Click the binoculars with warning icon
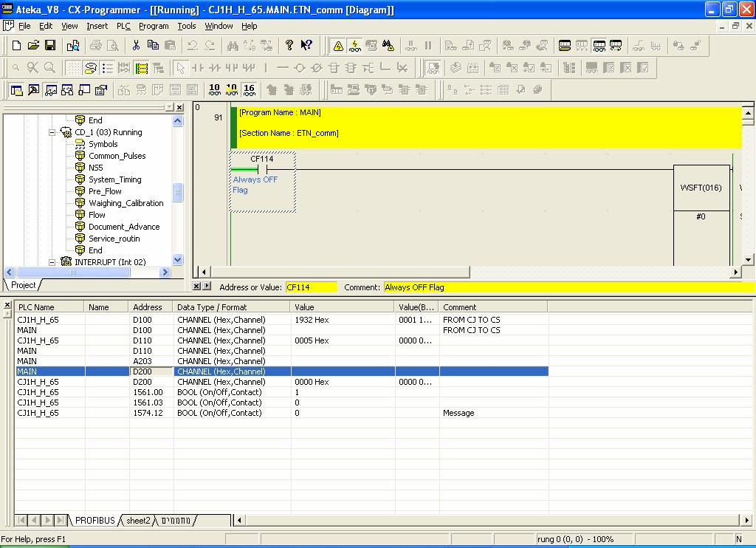756x548 pixels. (388, 46)
